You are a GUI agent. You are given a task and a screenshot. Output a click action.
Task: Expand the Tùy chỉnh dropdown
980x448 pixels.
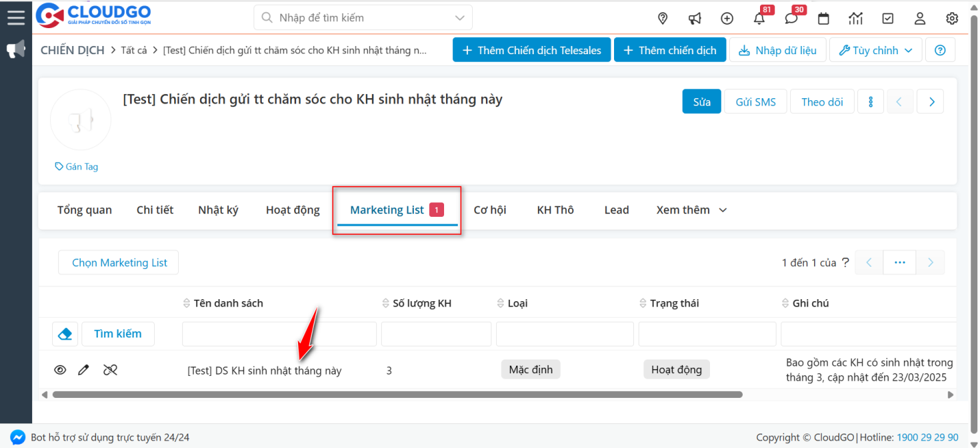(x=875, y=50)
